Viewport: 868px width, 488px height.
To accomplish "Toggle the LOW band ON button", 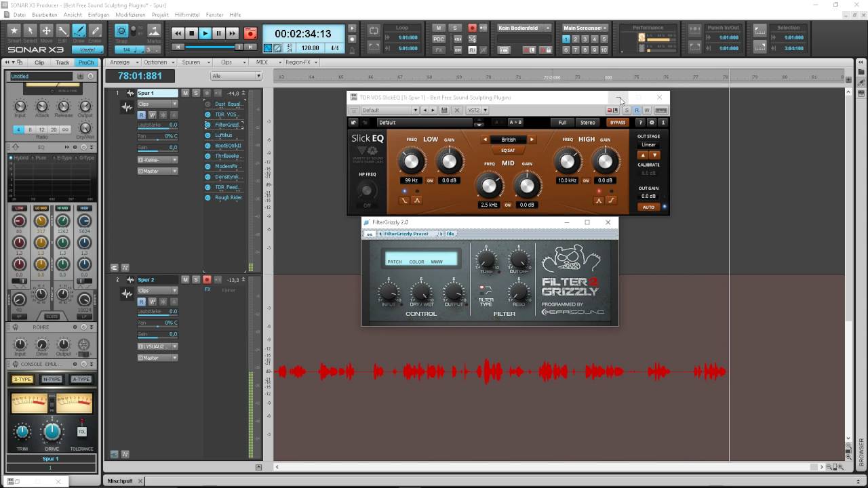I will pyautogui.click(x=430, y=181).
